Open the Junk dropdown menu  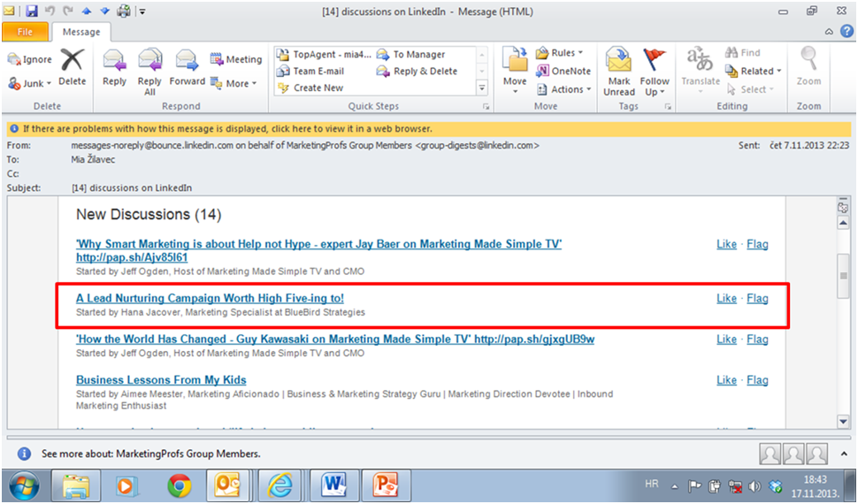(31, 83)
